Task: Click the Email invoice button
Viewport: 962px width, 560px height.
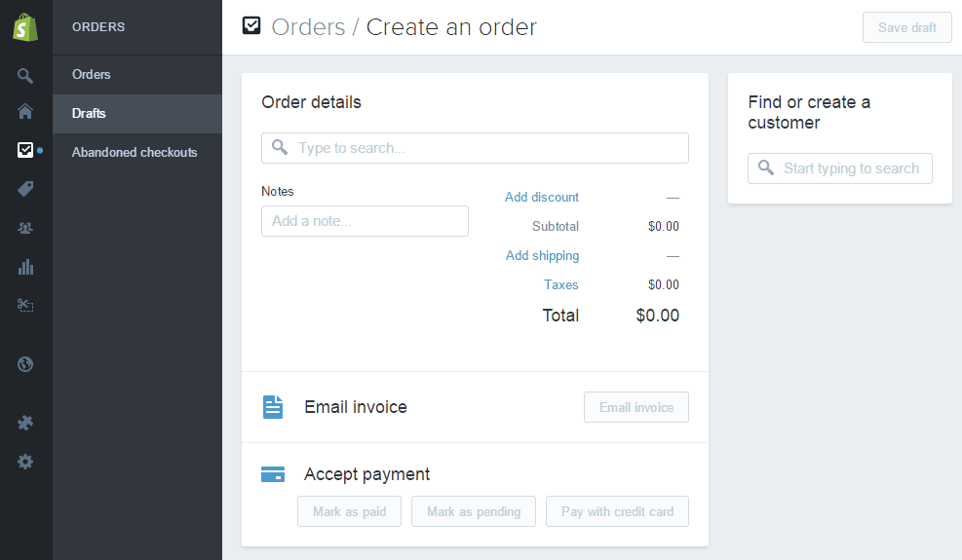Action: pyautogui.click(x=635, y=407)
